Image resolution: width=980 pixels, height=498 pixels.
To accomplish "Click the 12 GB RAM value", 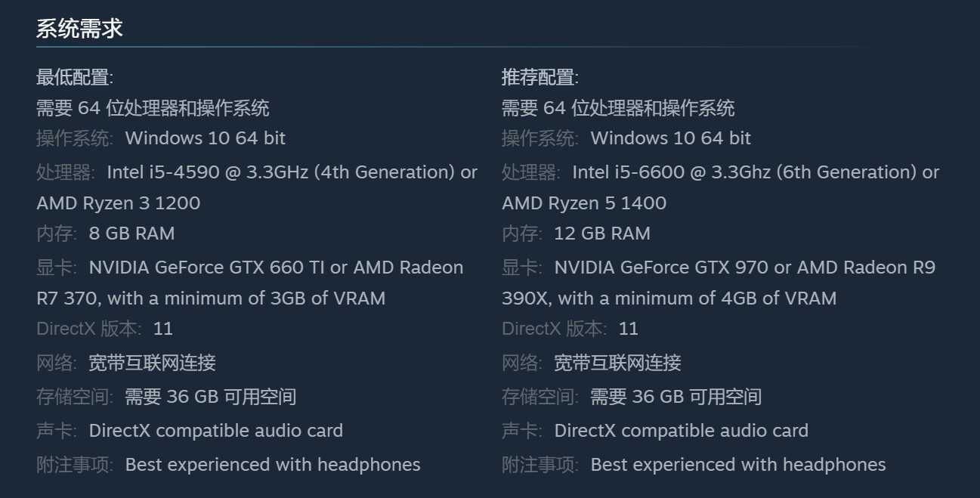I will [x=602, y=234].
